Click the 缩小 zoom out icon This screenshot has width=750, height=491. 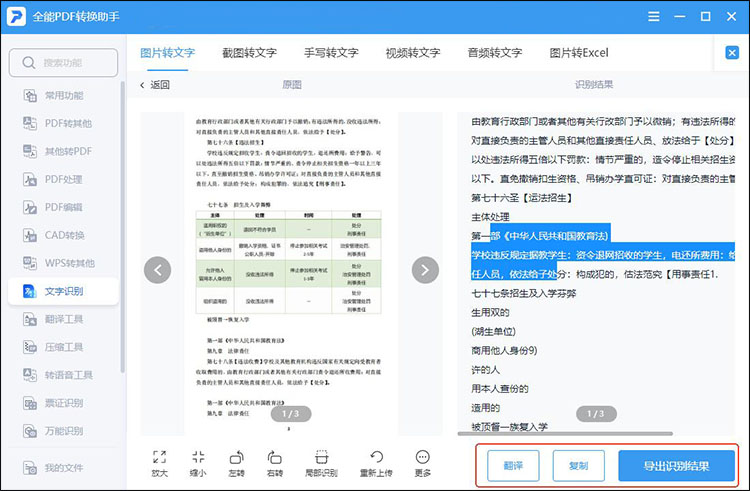tap(198, 456)
